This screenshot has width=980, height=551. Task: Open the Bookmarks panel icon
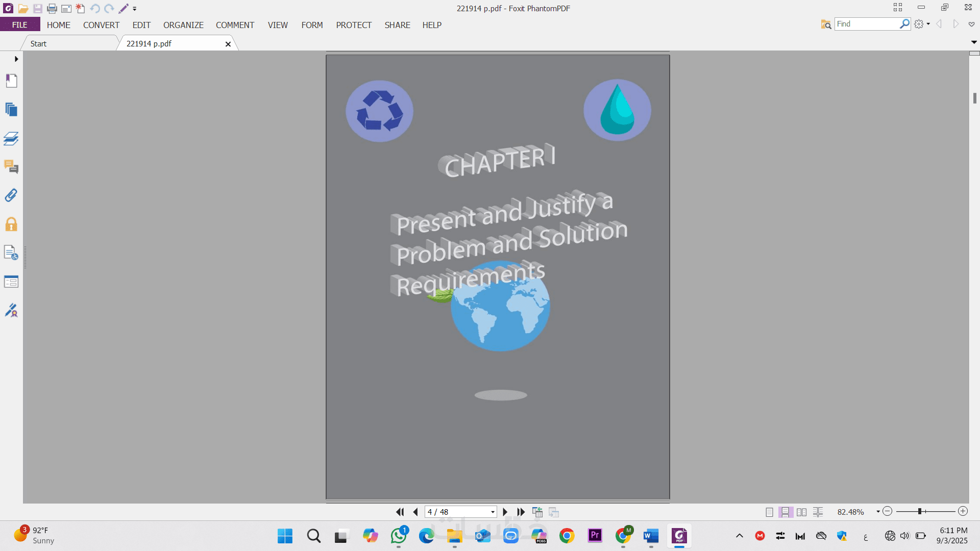pyautogui.click(x=11, y=81)
